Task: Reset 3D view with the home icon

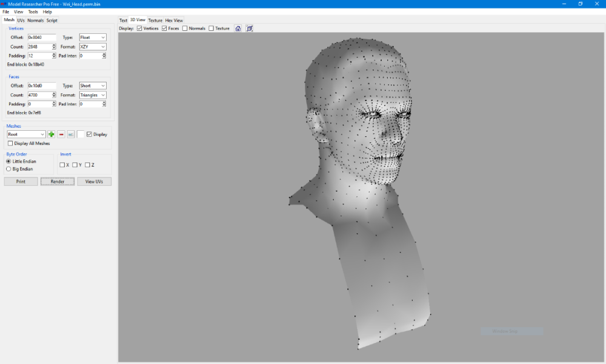Action: click(238, 28)
